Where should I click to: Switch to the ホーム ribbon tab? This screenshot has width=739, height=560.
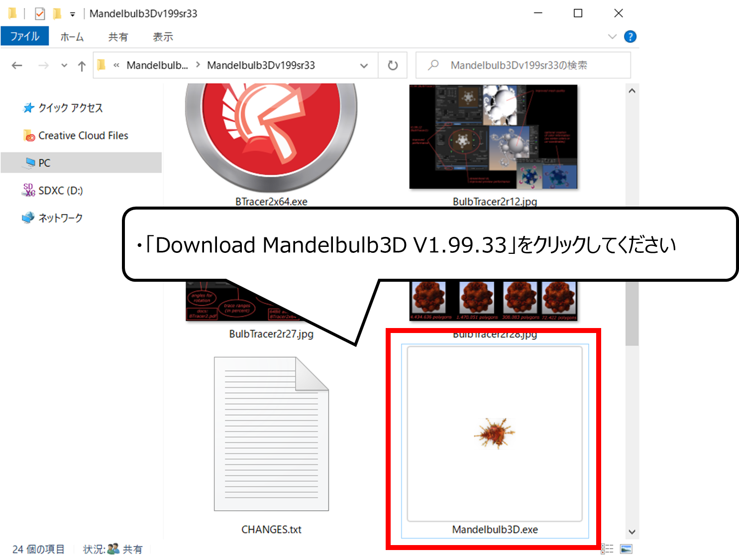[x=72, y=37]
